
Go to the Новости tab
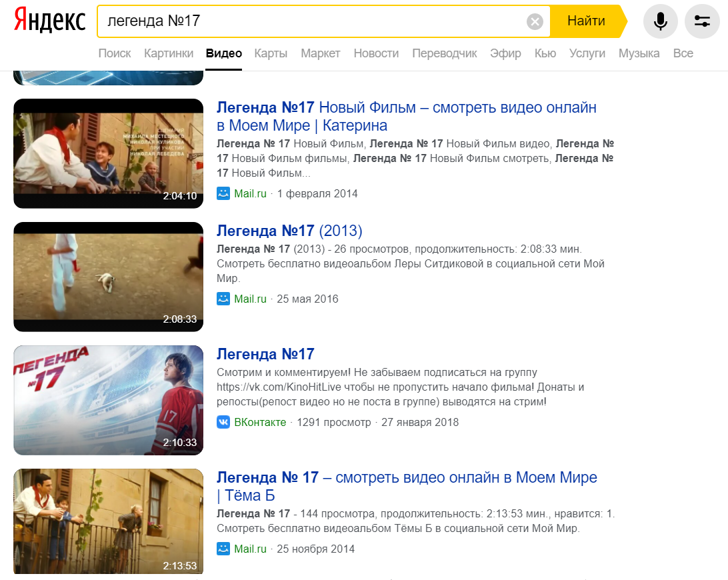coord(376,53)
